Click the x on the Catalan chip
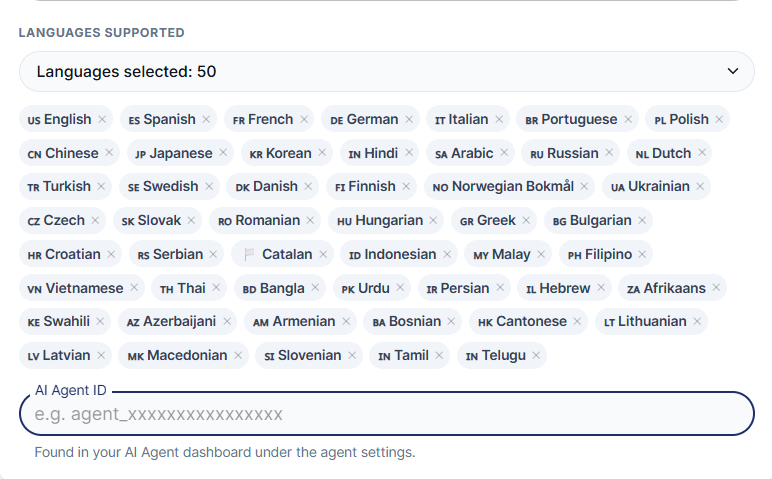Image resolution: width=772 pixels, height=479 pixels. [323, 254]
